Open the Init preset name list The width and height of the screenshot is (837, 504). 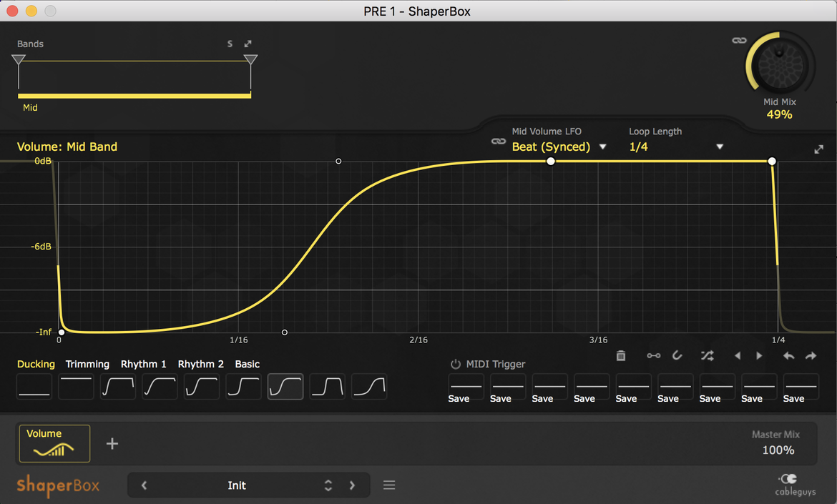[x=237, y=485]
